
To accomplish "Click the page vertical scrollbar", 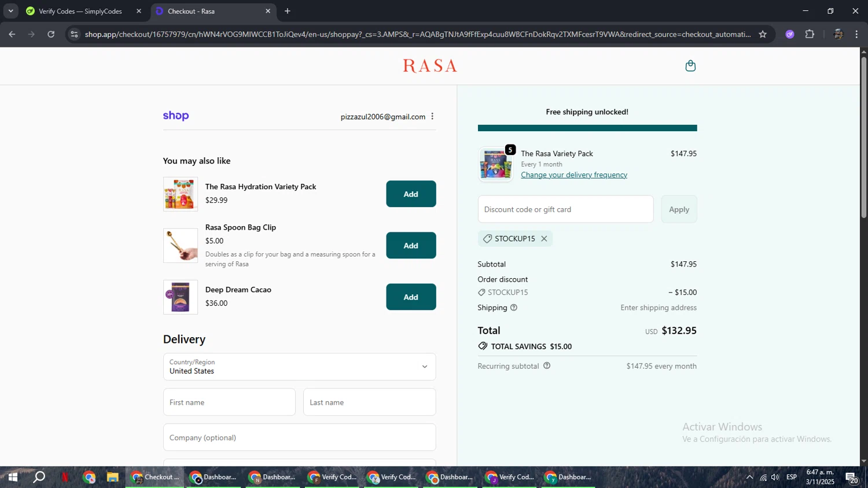I will pyautogui.click(x=863, y=138).
